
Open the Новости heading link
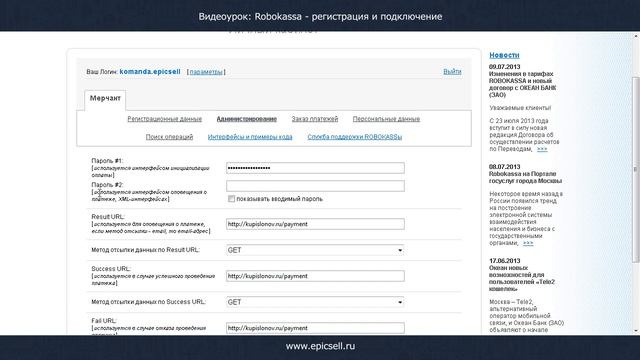pyautogui.click(x=504, y=55)
